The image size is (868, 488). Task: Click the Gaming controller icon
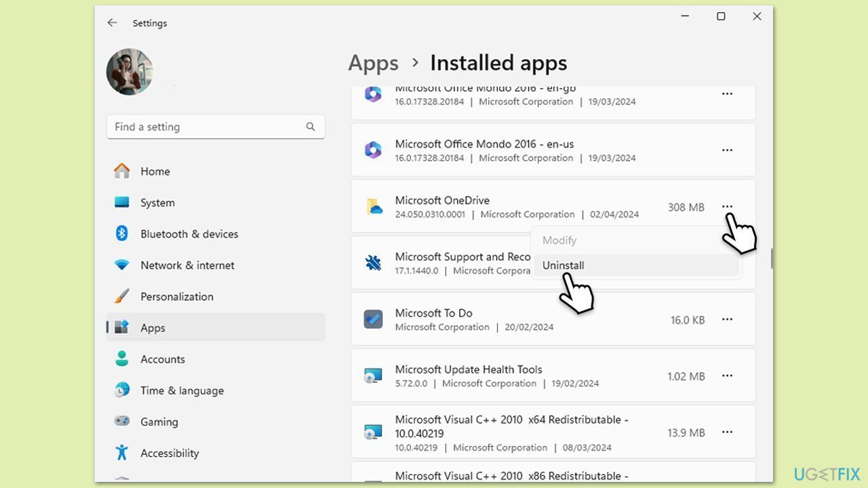click(x=121, y=422)
